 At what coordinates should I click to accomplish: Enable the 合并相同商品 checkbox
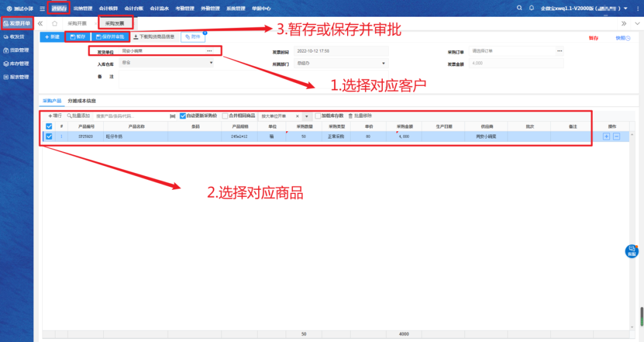[225, 116]
